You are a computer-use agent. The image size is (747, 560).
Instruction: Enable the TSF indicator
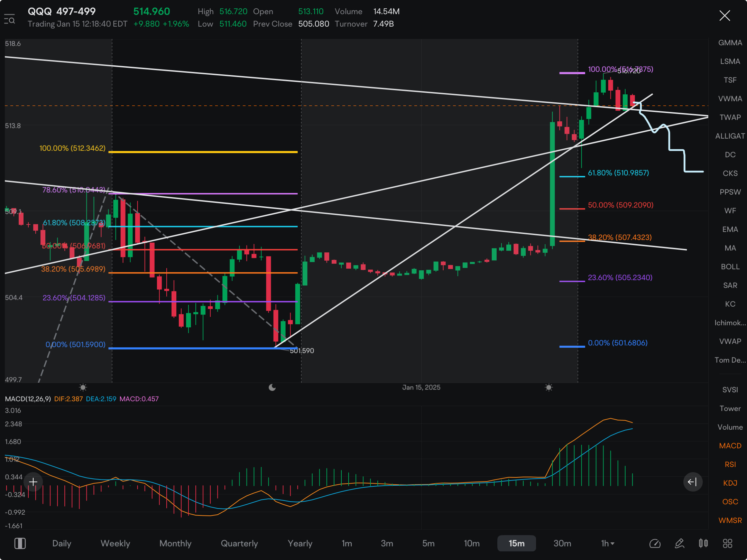[x=730, y=80]
